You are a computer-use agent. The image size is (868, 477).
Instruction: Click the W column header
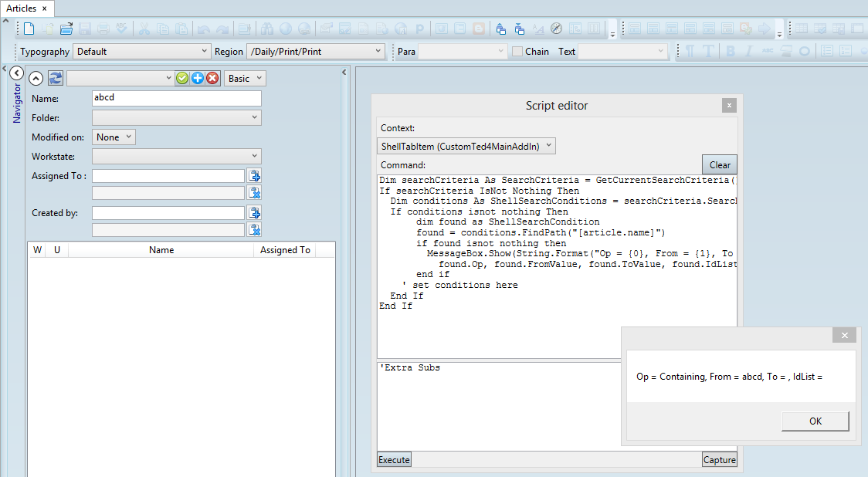pos(37,250)
